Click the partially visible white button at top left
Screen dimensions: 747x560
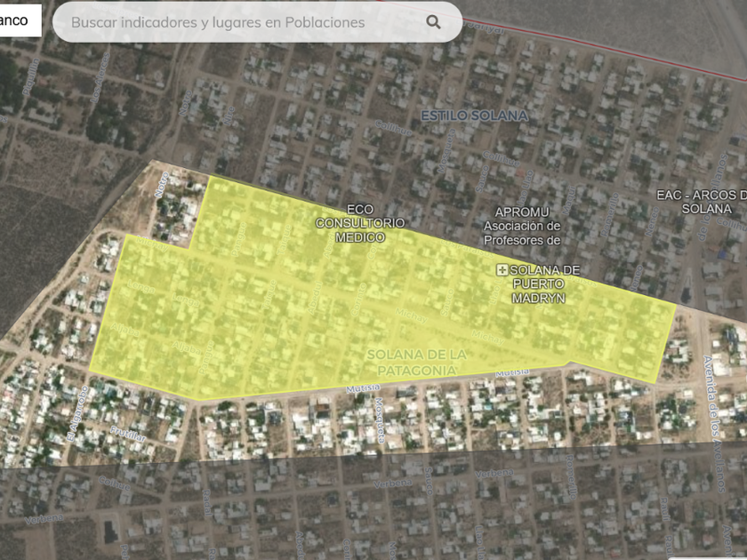tap(20, 20)
